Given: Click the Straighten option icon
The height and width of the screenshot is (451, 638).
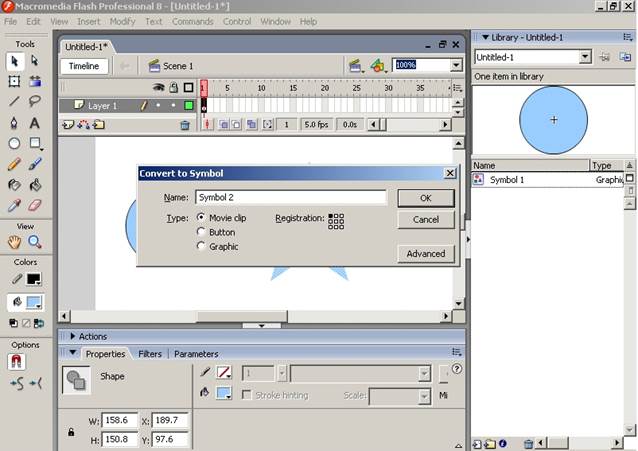Looking at the screenshot, I should tap(36, 383).
